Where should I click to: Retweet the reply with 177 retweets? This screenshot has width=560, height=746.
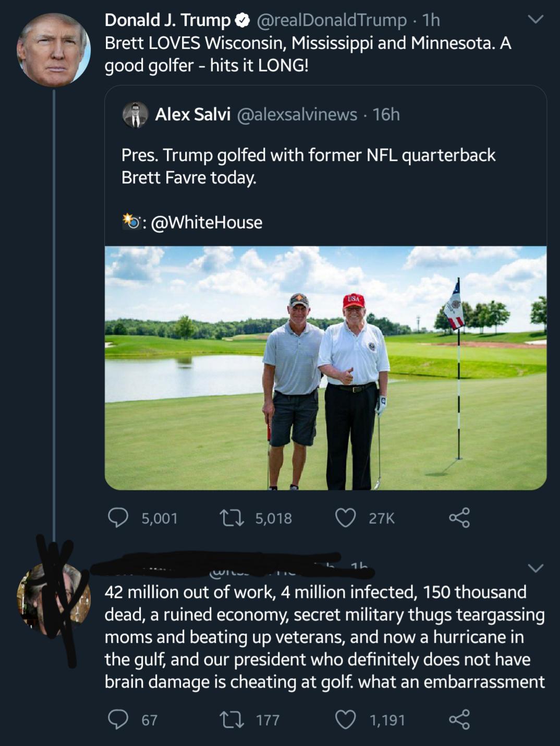point(231,719)
